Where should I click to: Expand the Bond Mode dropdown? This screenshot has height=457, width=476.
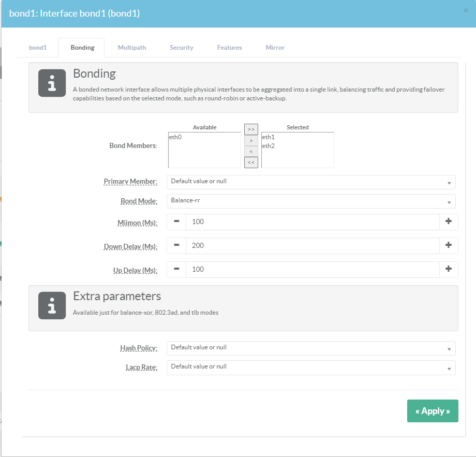(311, 201)
